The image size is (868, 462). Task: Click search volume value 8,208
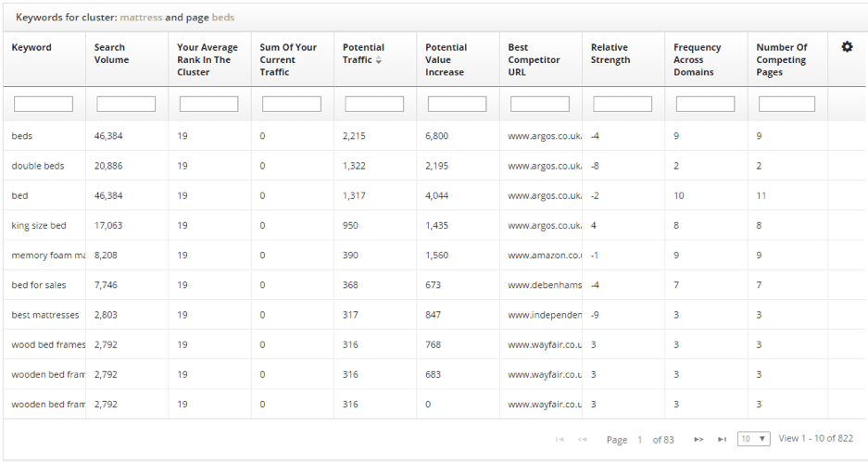coord(106,256)
